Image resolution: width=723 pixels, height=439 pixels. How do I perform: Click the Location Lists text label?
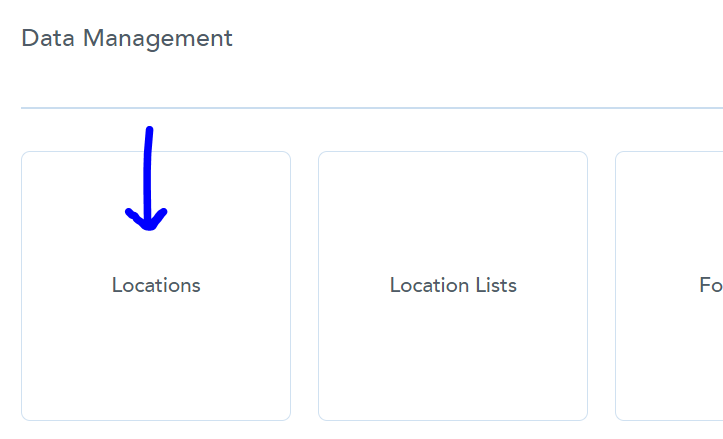click(453, 285)
